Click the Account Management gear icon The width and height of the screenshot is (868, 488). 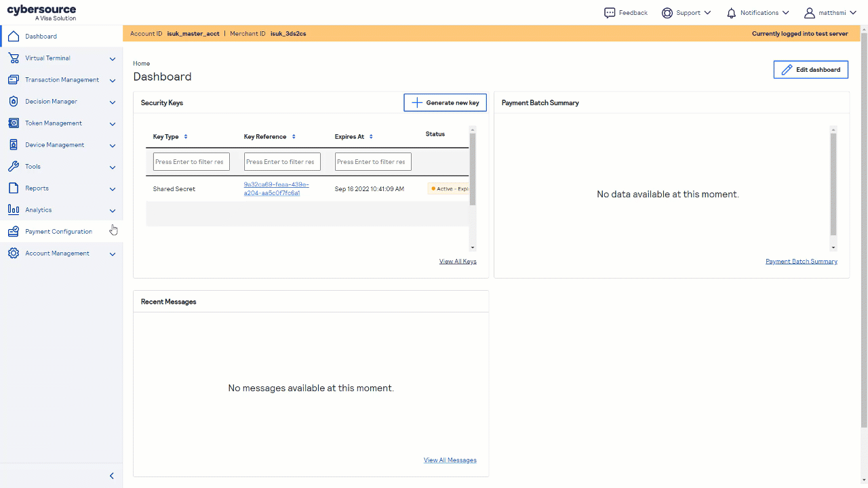(13, 253)
